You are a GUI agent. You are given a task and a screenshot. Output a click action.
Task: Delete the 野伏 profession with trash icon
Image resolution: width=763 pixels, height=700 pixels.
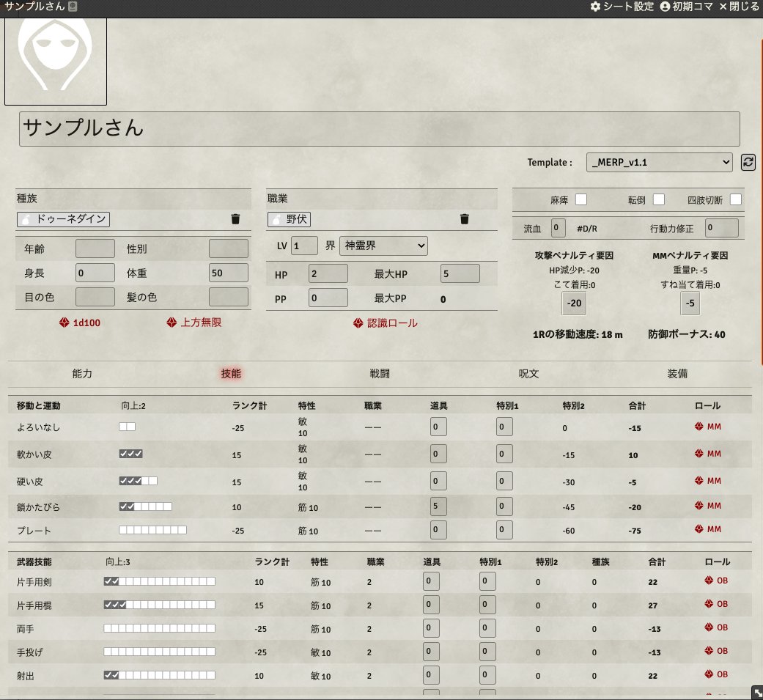[x=464, y=219]
